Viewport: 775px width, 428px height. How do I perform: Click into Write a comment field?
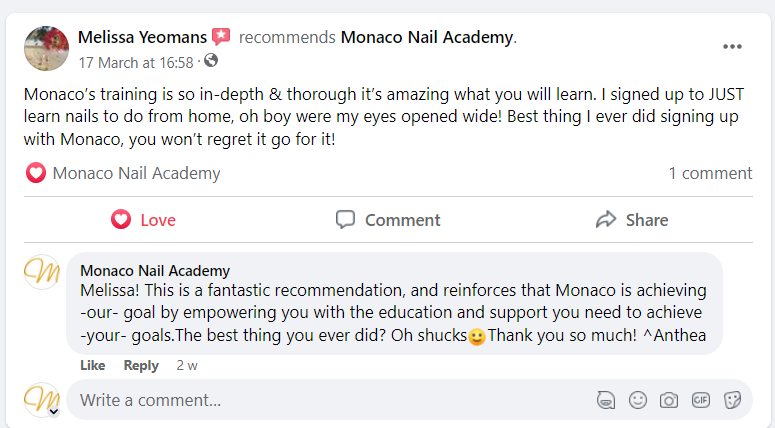(330, 400)
